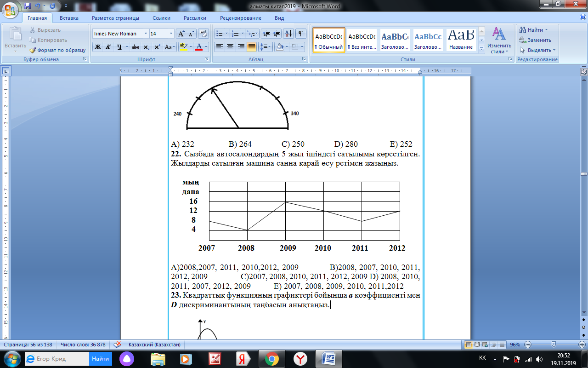Image resolution: width=588 pixels, height=368 pixels.
Task: Toggle justified alignment button
Action: (x=251, y=47)
